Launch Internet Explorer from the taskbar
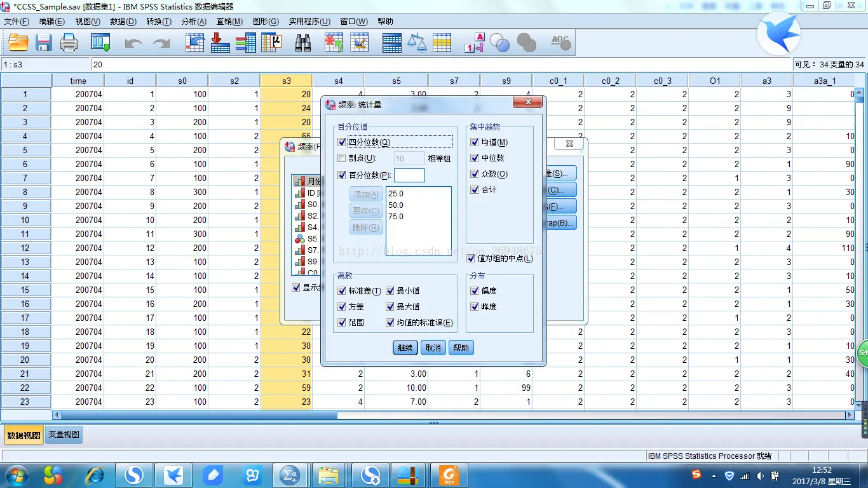 point(95,475)
